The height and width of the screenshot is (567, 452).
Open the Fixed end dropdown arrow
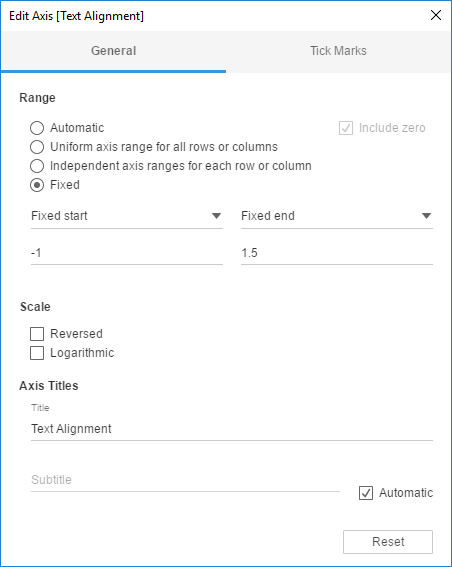(426, 216)
